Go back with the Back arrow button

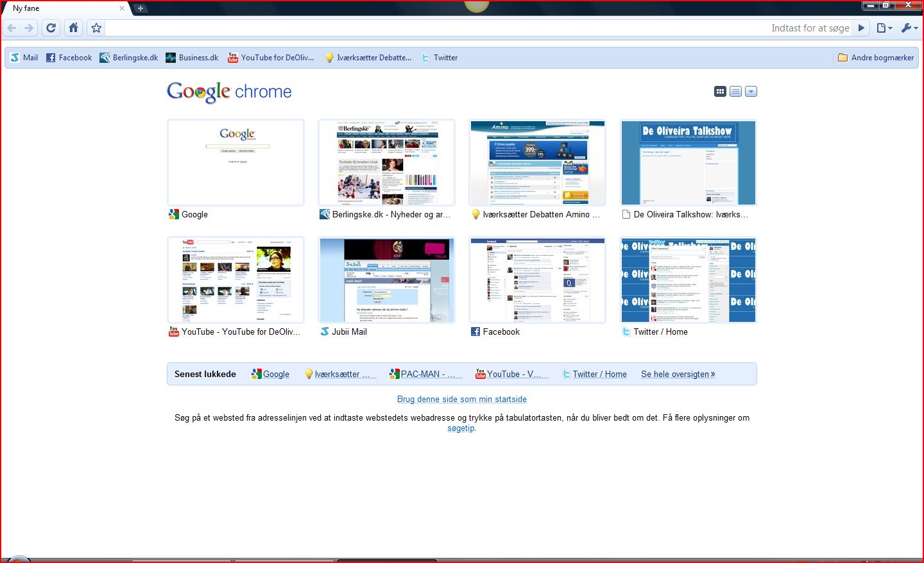(x=12, y=28)
